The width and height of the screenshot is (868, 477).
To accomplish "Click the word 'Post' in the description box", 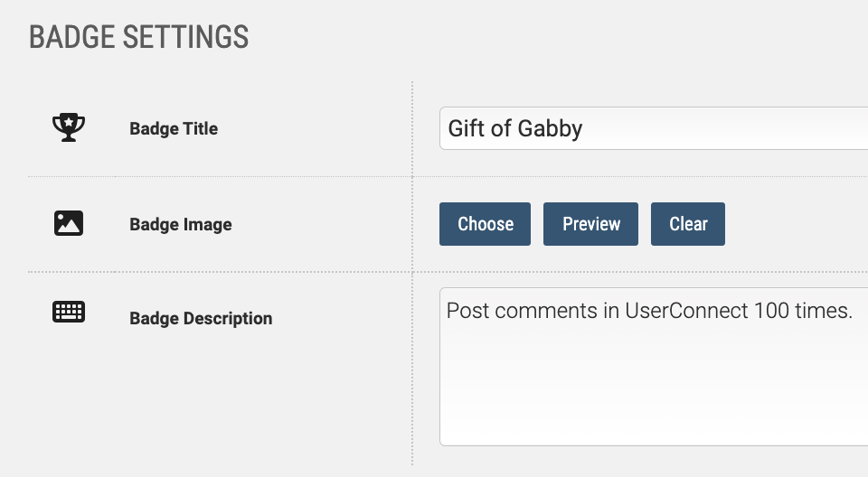I will click(467, 311).
